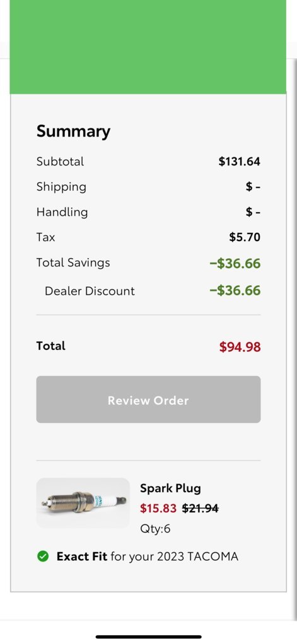This screenshot has width=297, height=644.
Task: Tap the Qty:6 quantity text
Action: point(155,529)
